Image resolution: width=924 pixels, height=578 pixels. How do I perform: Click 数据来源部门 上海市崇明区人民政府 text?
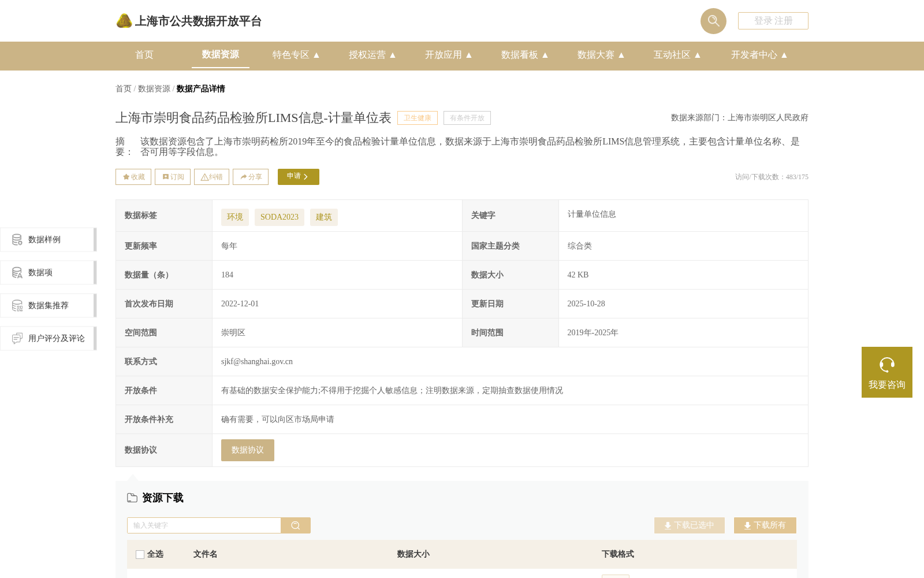click(x=740, y=118)
